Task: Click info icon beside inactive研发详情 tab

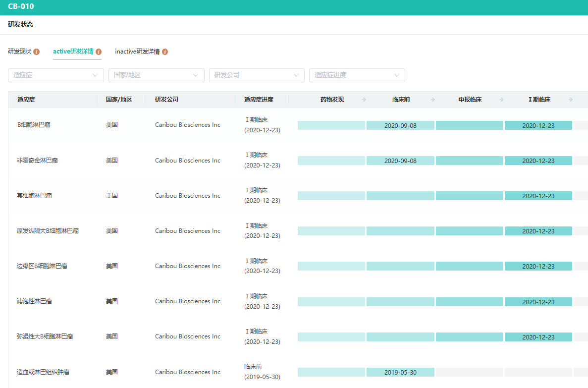Action: coord(165,52)
